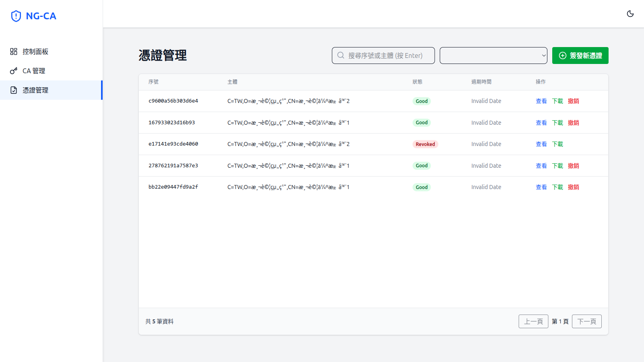The width and height of the screenshot is (644, 362).
Task: Revoke certificate 278762191a7587e3 via 撤銷
Action: (x=573, y=166)
